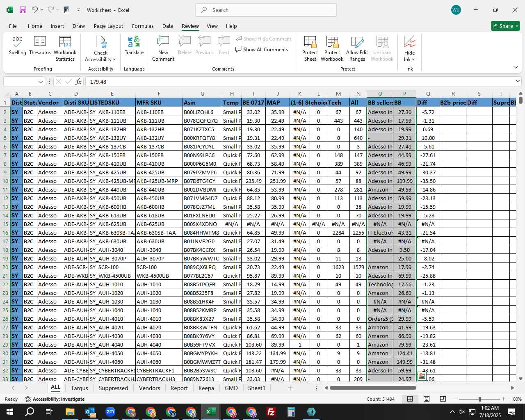This screenshot has height=420, width=525.
Task: Open the calculator icon in quick access toolbar
Action: pyautogui.click(x=67, y=10)
